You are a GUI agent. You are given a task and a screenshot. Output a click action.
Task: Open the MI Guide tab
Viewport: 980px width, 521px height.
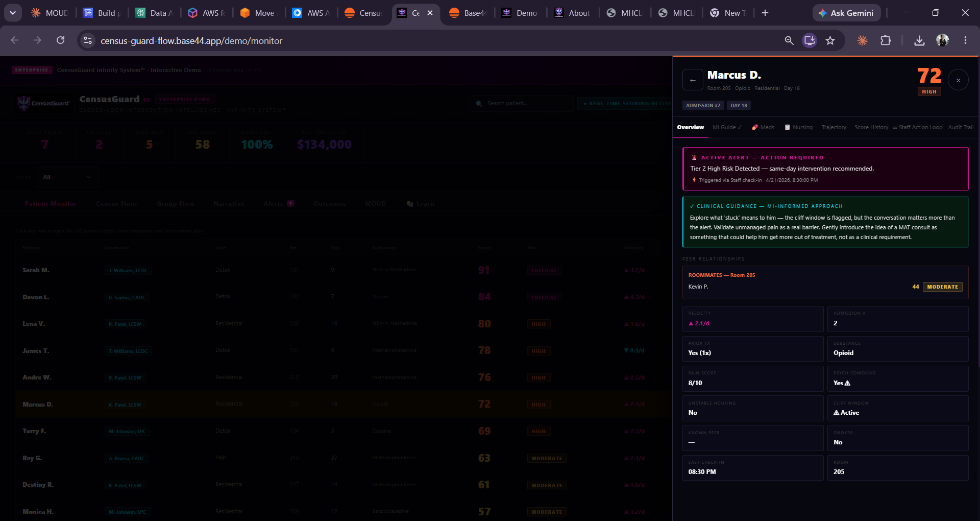tap(727, 127)
